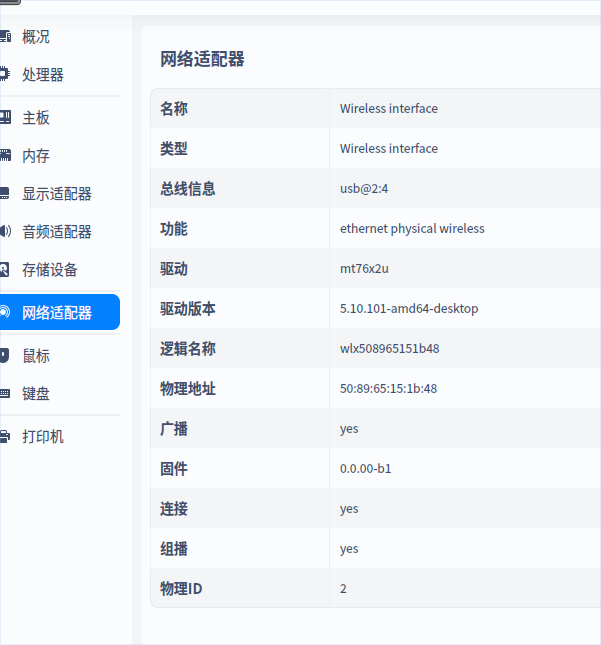Select the 5.10.101-amd64-desktop value
The width and height of the screenshot is (601, 645).
click(409, 309)
